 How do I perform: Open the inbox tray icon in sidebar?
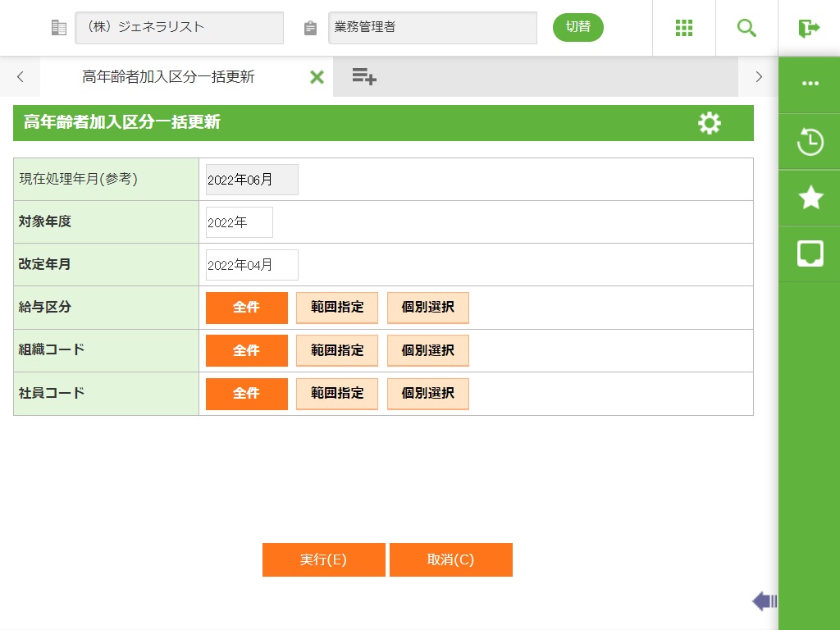coord(810,253)
